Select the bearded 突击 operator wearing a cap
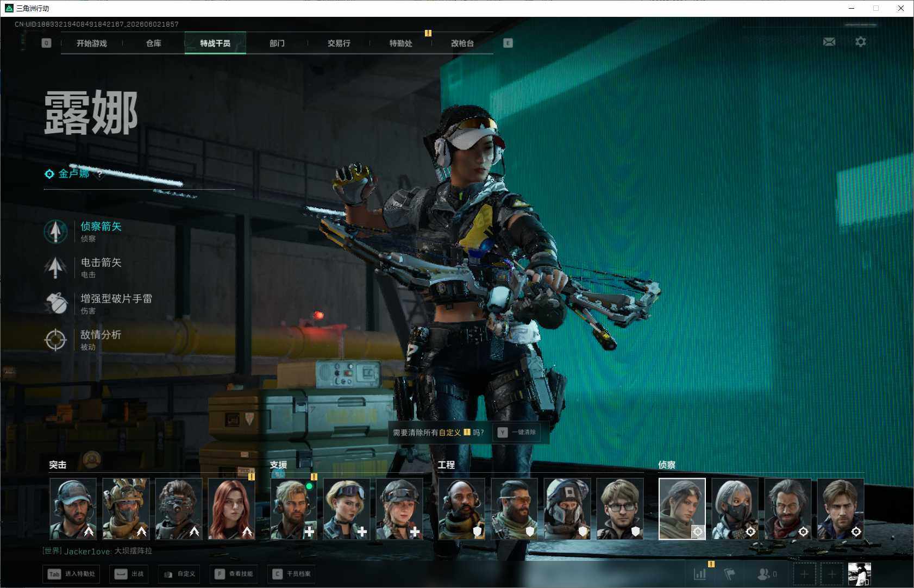 click(73, 509)
